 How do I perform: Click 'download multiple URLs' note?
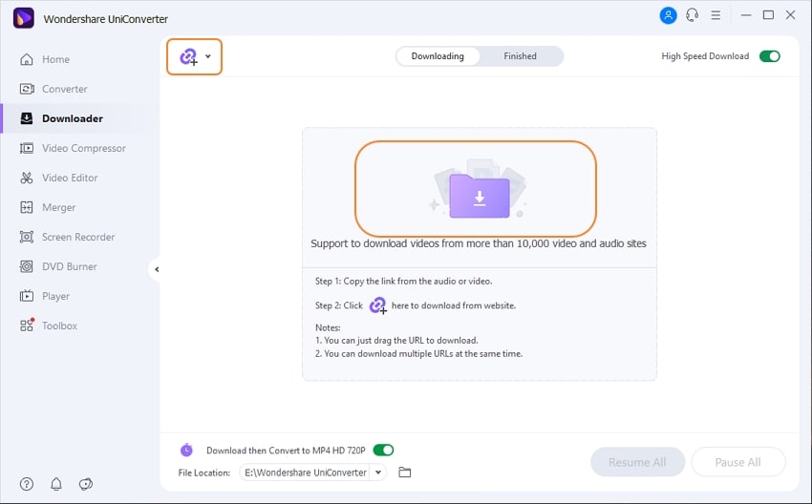(x=419, y=354)
